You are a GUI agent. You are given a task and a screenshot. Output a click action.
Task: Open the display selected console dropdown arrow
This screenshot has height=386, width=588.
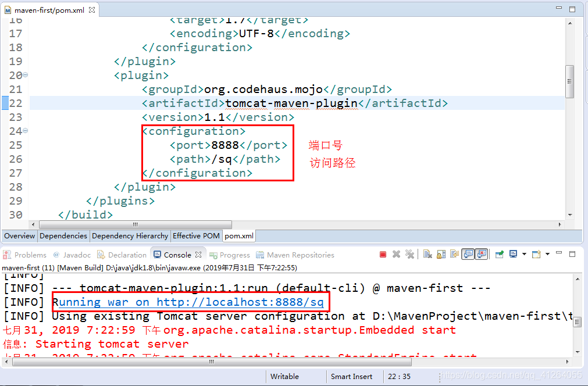(524, 254)
